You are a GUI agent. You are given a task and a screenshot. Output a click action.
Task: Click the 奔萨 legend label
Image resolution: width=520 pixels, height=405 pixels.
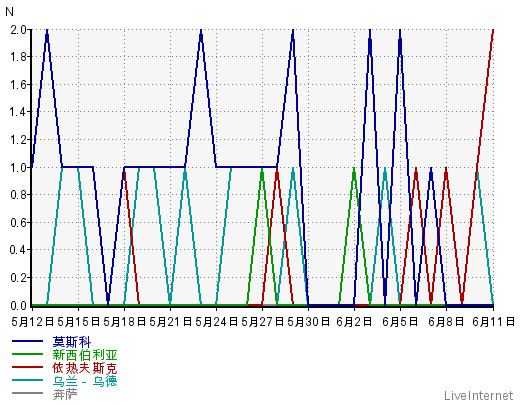coord(65,394)
